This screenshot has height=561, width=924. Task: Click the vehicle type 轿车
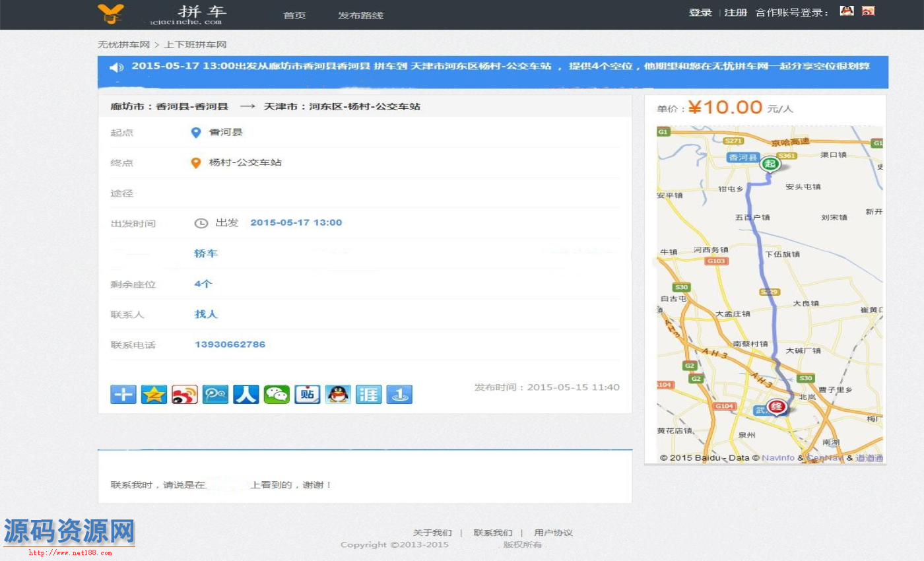206,253
